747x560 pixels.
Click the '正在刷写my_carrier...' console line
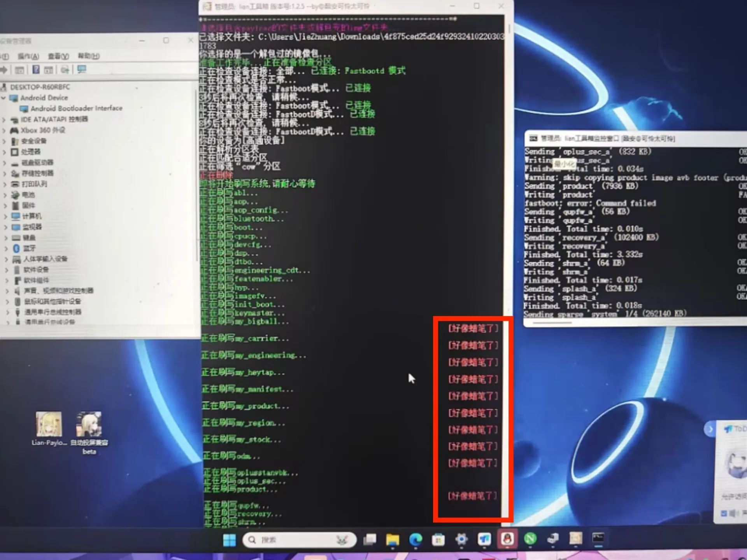[x=245, y=338]
